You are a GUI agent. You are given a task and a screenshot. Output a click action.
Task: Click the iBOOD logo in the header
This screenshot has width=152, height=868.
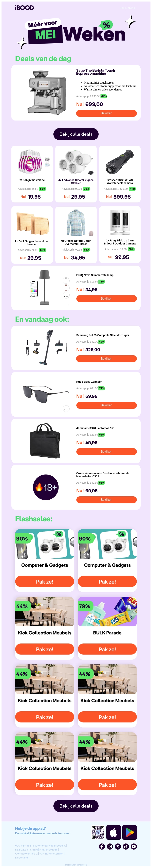tap(24, 8)
